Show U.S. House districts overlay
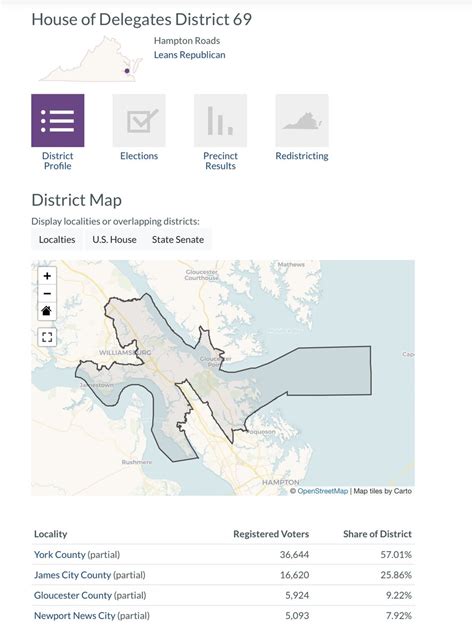The height and width of the screenshot is (639, 474). click(x=115, y=240)
